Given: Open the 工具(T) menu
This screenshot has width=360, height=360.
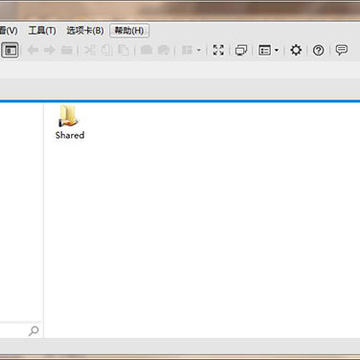Looking at the screenshot, I should 42,31.
